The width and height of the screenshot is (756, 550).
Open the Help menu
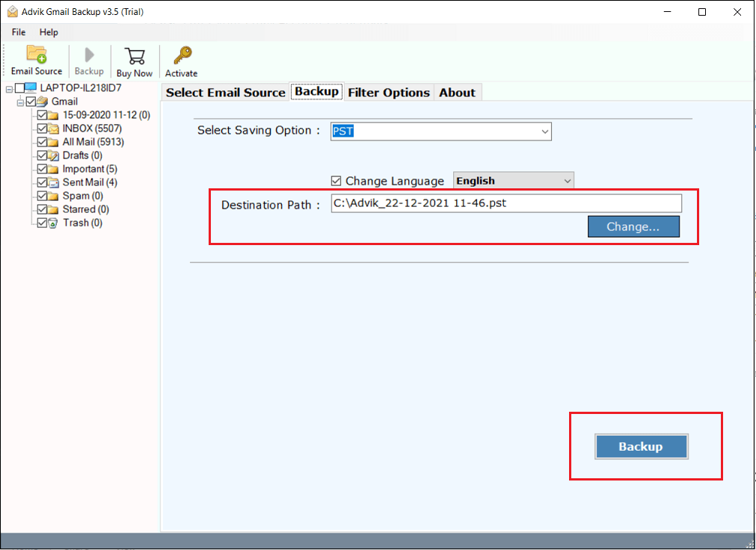pyautogui.click(x=49, y=32)
